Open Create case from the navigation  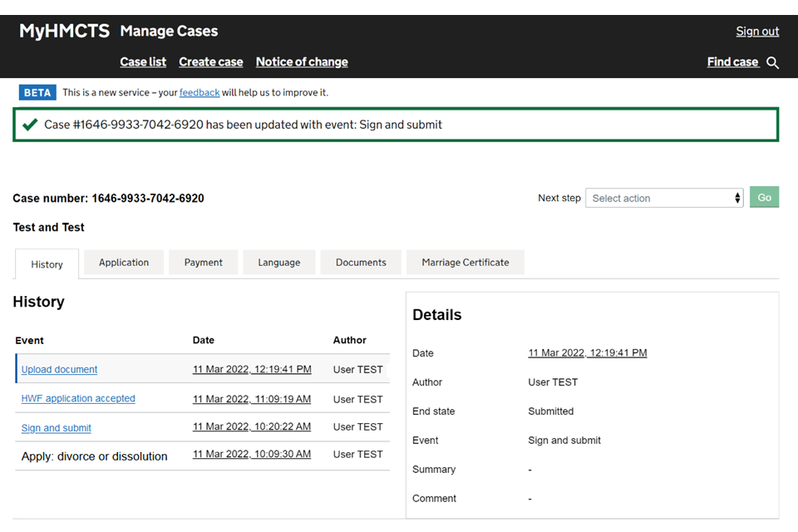click(x=211, y=62)
